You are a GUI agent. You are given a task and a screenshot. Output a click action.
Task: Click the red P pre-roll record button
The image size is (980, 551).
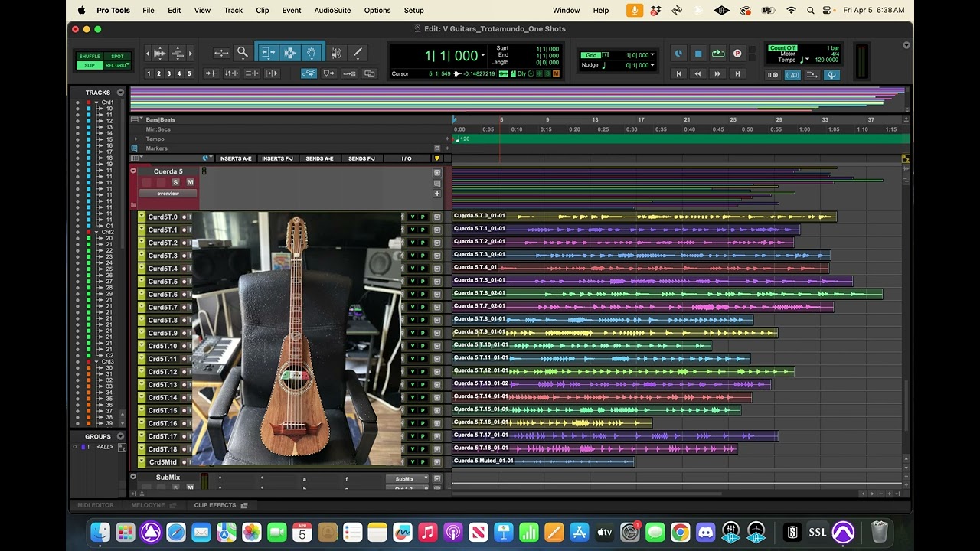(x=737, y=54)
